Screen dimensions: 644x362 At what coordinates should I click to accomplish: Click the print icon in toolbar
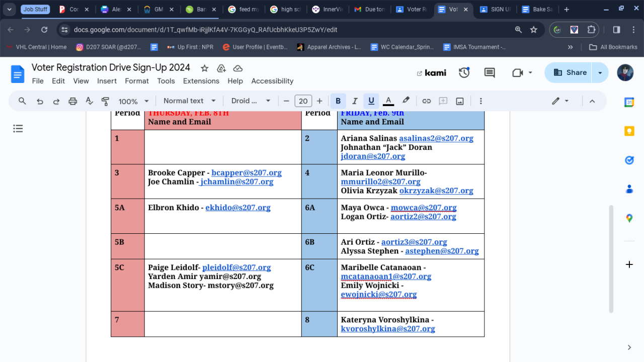click(x=72, y=101)
